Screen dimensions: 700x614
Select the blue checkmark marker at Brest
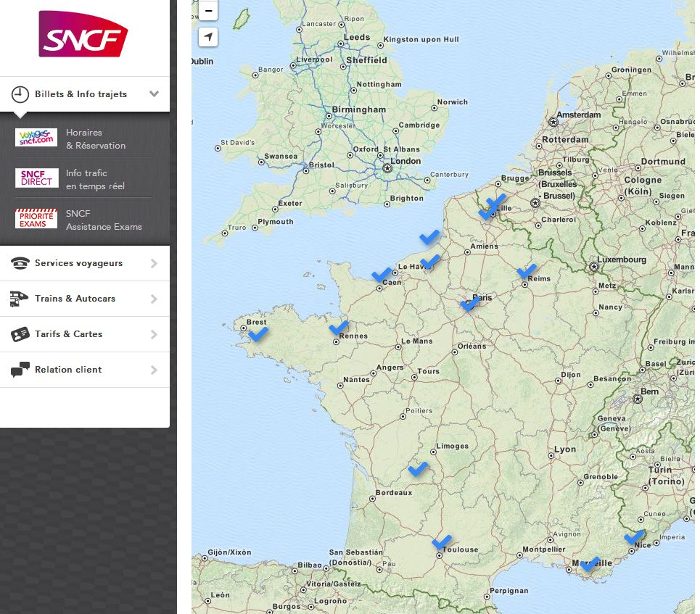point(258,334)
